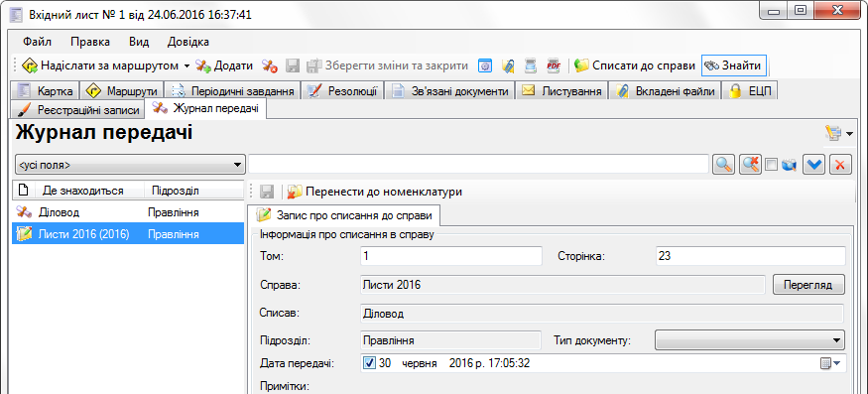
Task: Toggle the checkbox next to search buttons
Action: pos(771,165)
